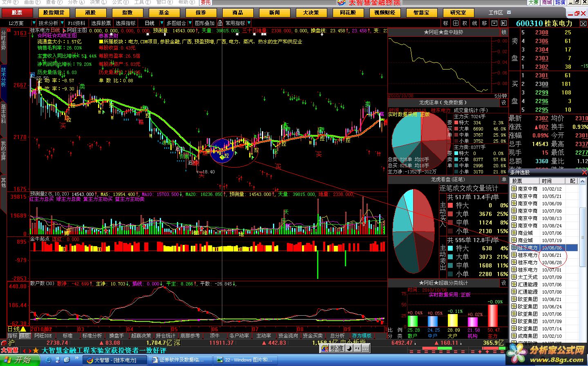Image resolution: width=588 pixels, height=366 pixels.
Task: Click the 图形叠加 button
Action: click(205, 23)
